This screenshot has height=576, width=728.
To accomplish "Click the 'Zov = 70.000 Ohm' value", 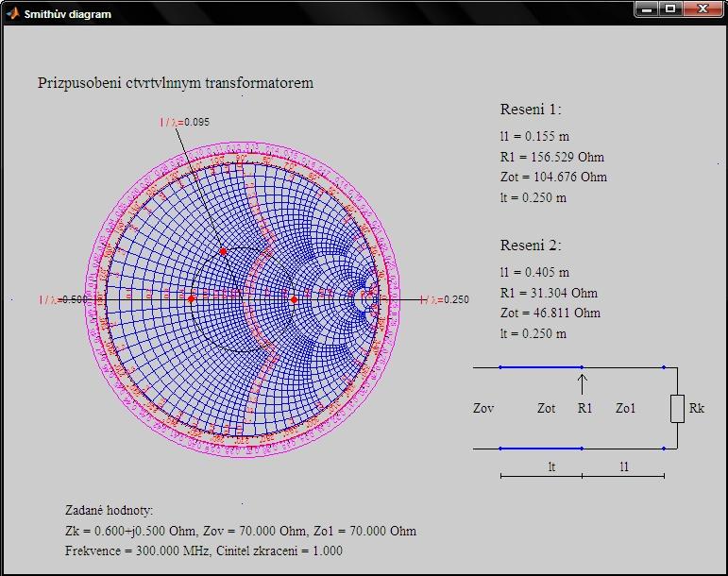I will point(254,531).
